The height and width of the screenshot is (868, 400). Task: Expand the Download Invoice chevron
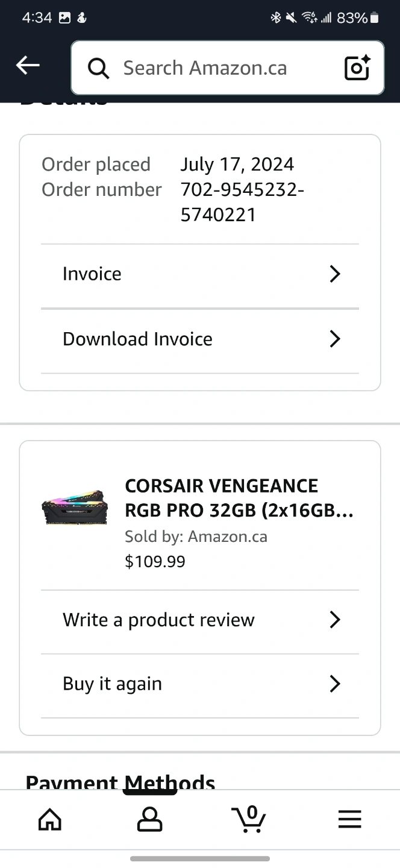pyautogui.click(x=336, y=339)
